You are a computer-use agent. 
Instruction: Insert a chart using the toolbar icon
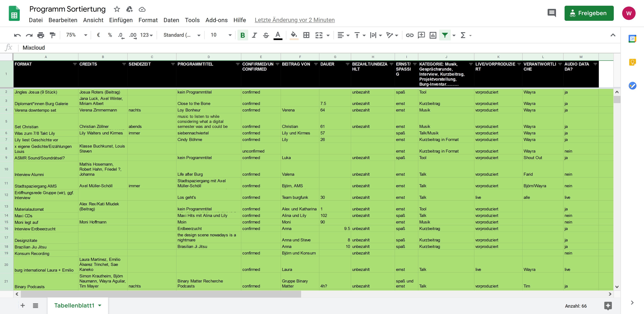pyautogui.click(x=433, y=35)
